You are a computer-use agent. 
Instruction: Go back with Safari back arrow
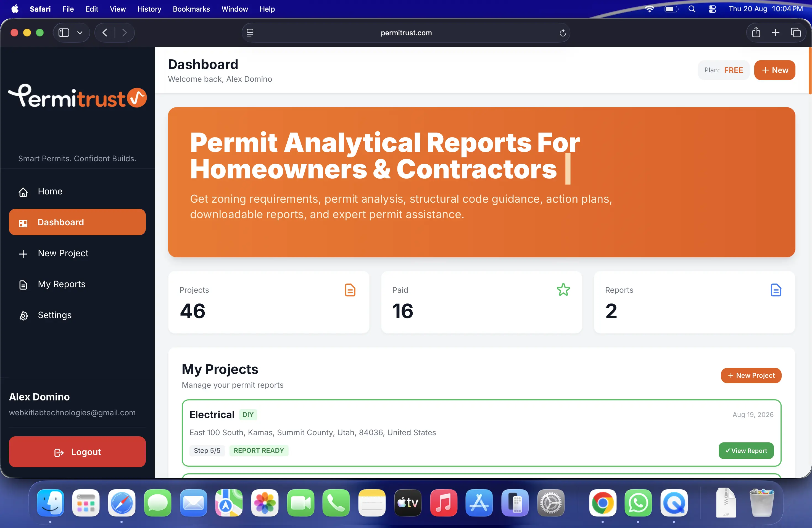[x=105, y=33]
